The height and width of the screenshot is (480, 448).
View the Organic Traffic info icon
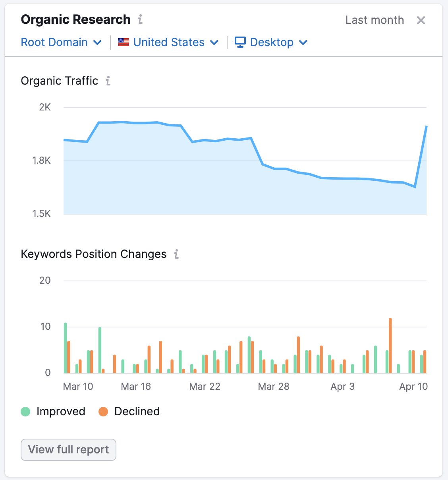pos(107,81)
